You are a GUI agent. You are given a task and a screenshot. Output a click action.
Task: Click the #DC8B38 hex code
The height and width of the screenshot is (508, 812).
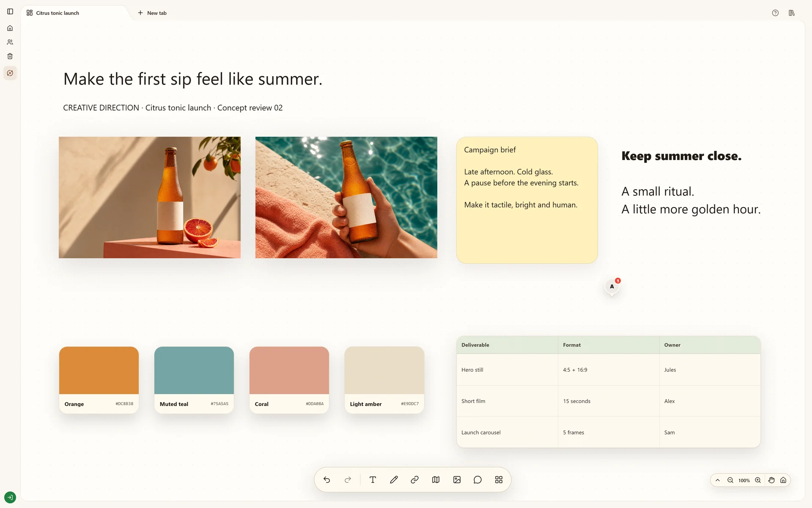coord(124,404)
